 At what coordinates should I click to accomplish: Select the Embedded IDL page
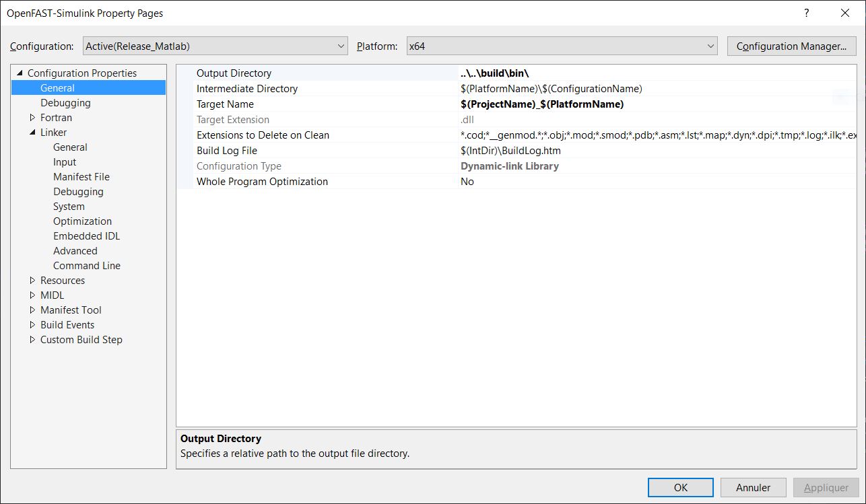tap(86, 236)
